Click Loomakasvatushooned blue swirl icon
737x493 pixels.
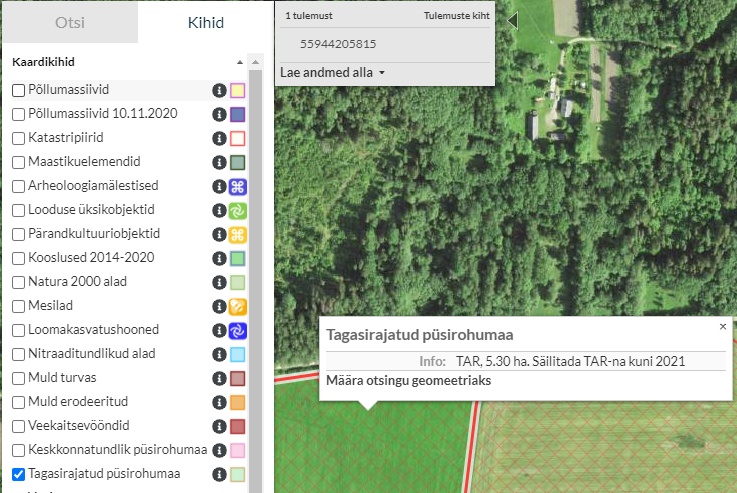click(x=237, y=330)
